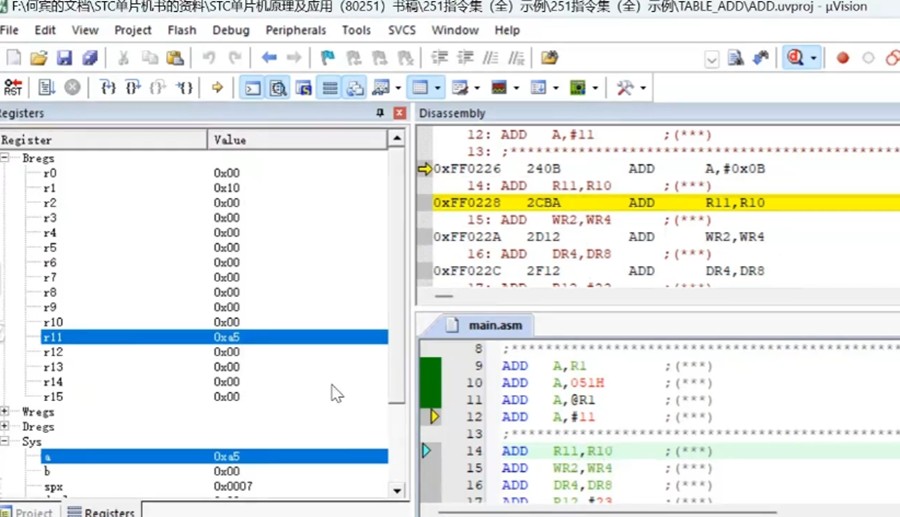Toggle Start/Stop Debug Session icon
This screenshot has width=900, height=517.
(x=796, y=58)
